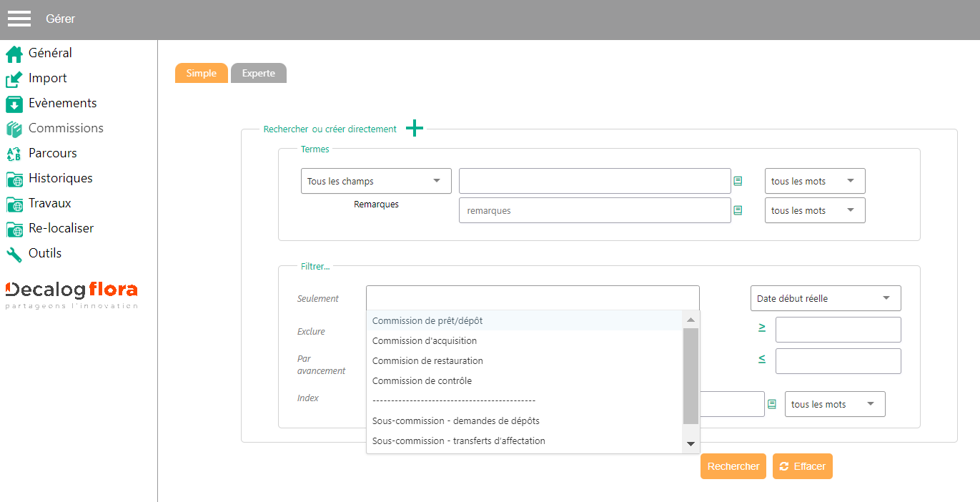980x502 pixels.
Task: Click the Effacer reset button
Action: click(802, 466)
